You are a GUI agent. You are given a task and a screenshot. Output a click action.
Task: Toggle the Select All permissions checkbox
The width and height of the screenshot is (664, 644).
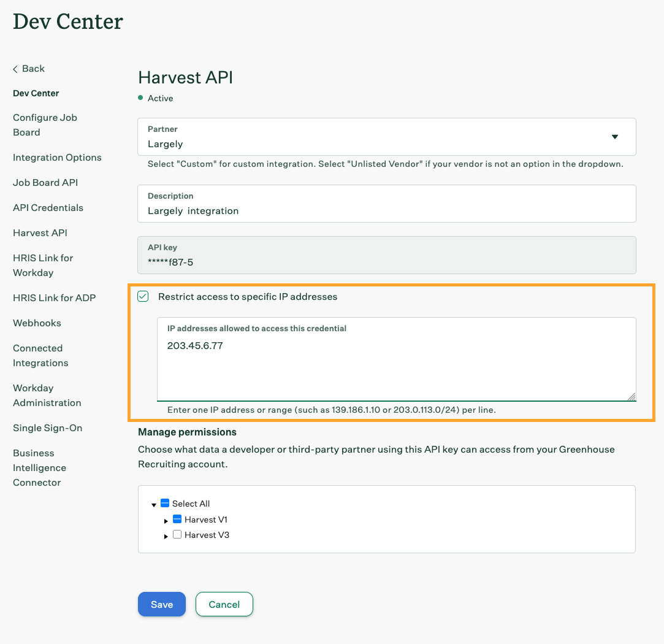(164, 504)
